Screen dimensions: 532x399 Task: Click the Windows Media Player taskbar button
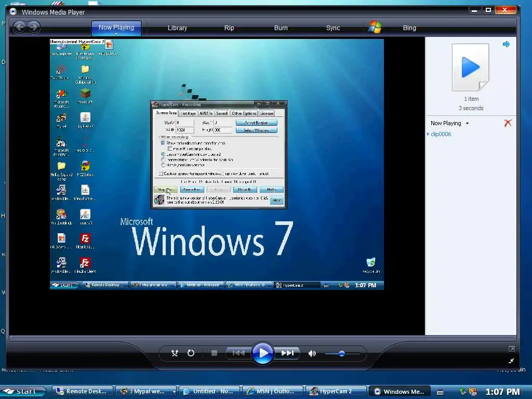point(400,391)
